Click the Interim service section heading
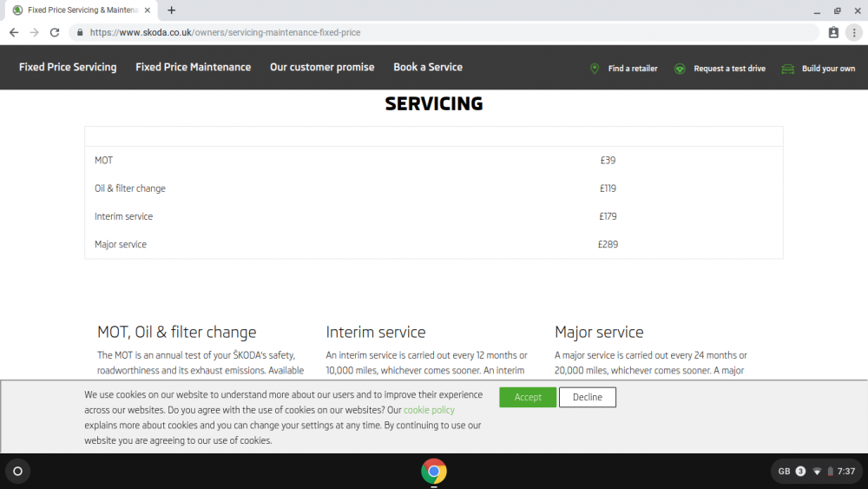Screen dimensions: 868x489 376,333
